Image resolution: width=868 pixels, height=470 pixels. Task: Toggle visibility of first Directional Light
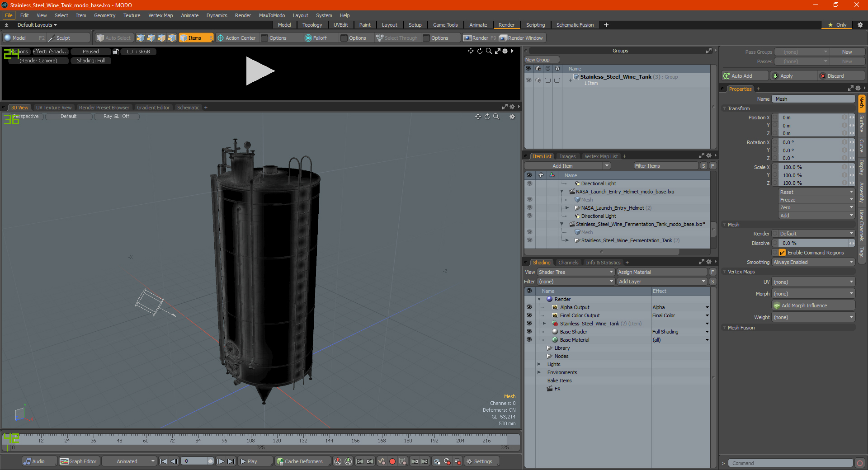click(x=529, y=183)
